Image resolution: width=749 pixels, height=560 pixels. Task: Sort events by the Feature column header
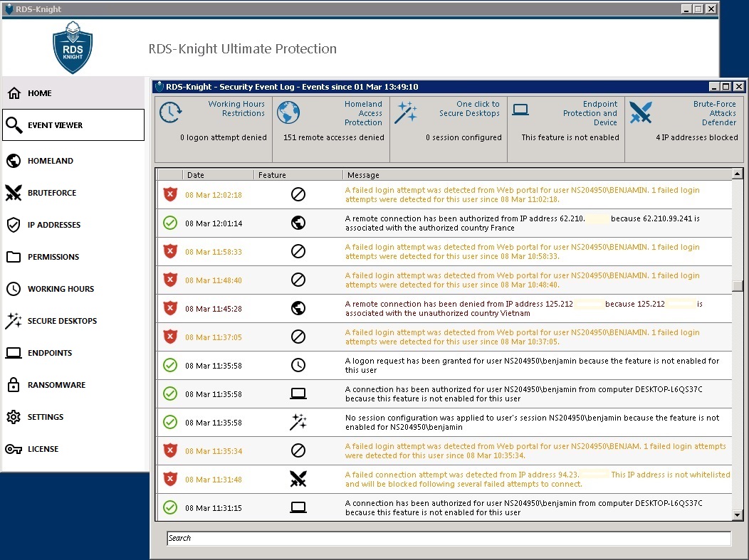(298, 175)
